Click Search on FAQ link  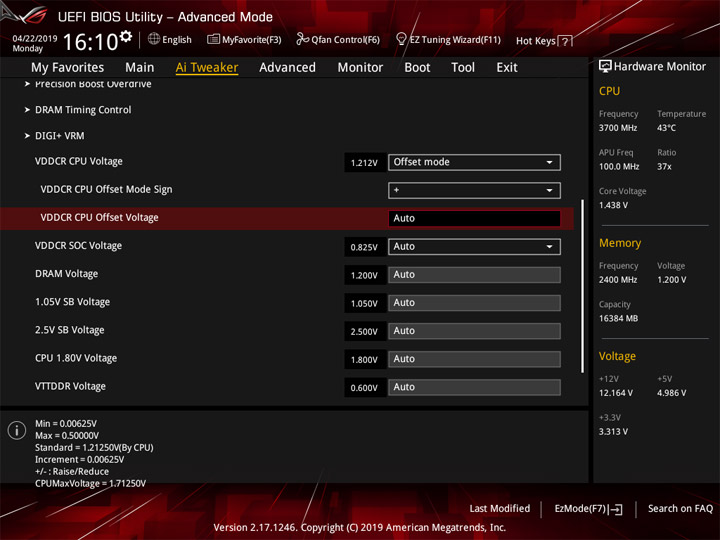[680, 508]
